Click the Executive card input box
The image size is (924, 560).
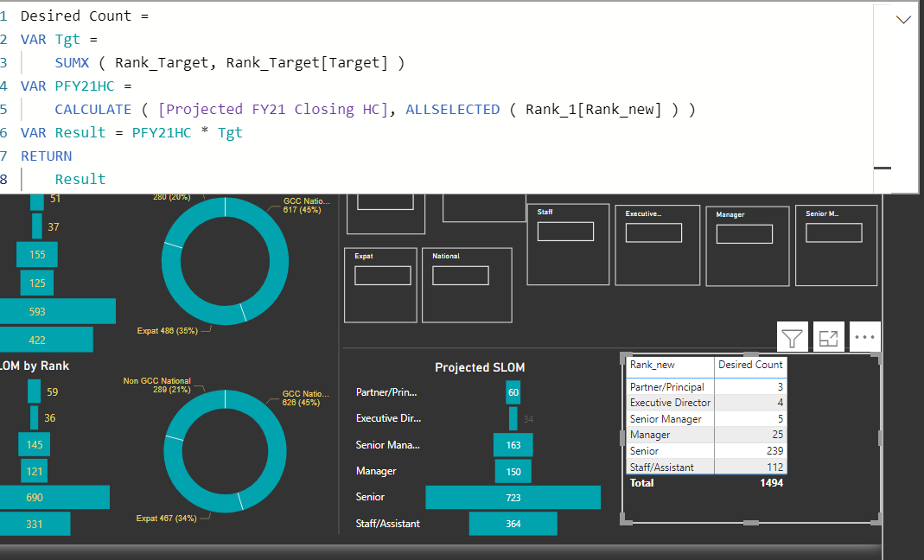coord(654,232)
